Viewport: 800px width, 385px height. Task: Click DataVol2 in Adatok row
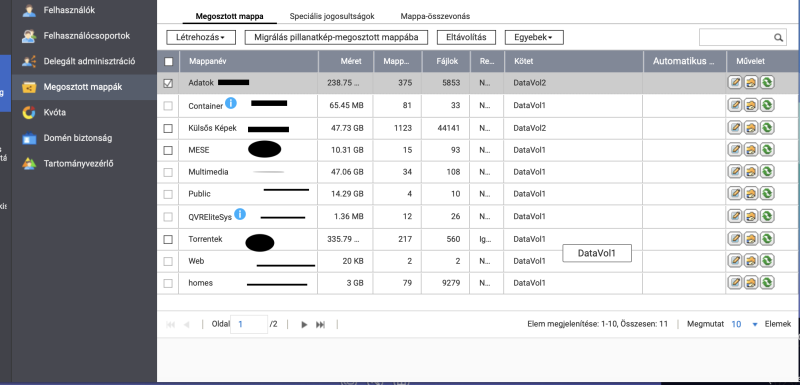[530, 83]
